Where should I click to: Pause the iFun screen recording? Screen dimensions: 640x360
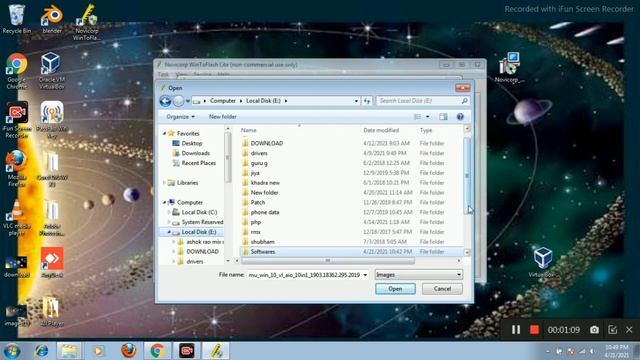(x=516, y=329)
